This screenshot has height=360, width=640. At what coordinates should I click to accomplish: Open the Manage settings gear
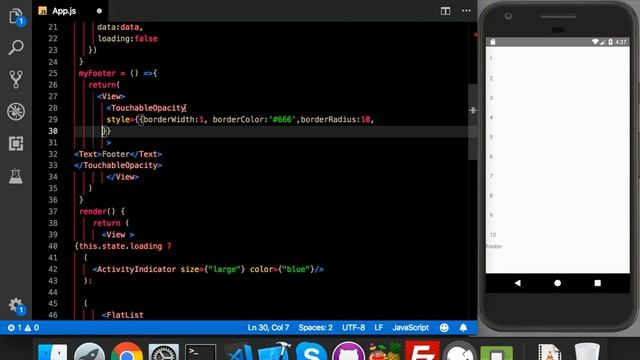click(x=16, y=306)
